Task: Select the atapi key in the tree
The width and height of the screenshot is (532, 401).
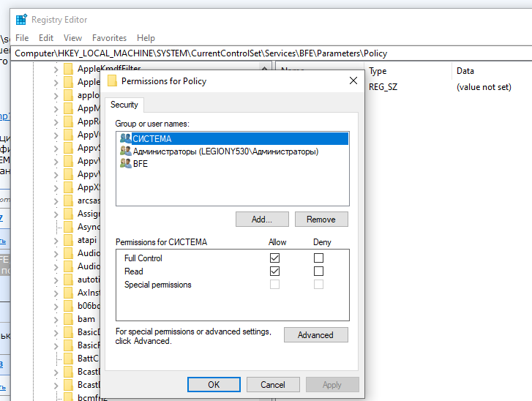Action: 87,240
